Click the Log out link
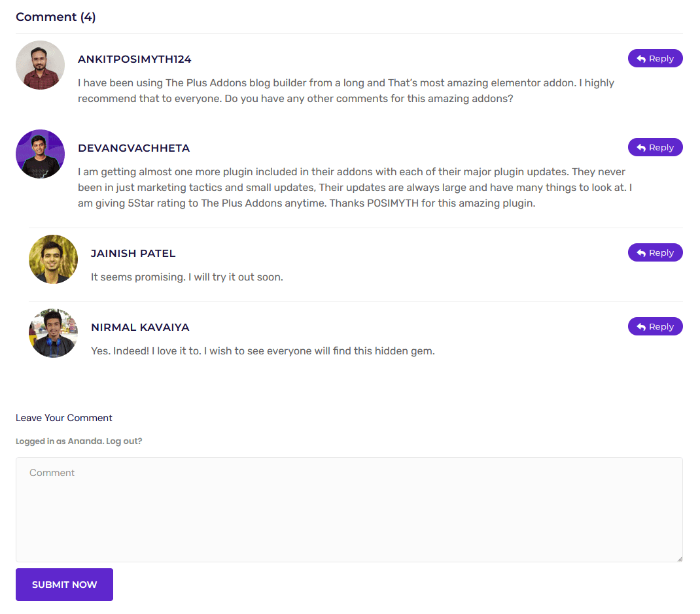700x614 pixels. click(x=124, y=441)
